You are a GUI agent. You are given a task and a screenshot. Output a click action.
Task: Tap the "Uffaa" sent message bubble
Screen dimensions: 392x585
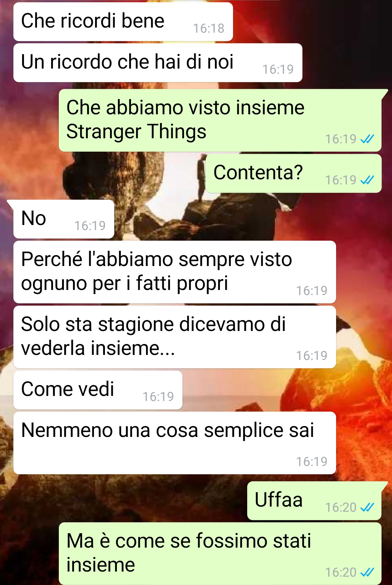314,501
